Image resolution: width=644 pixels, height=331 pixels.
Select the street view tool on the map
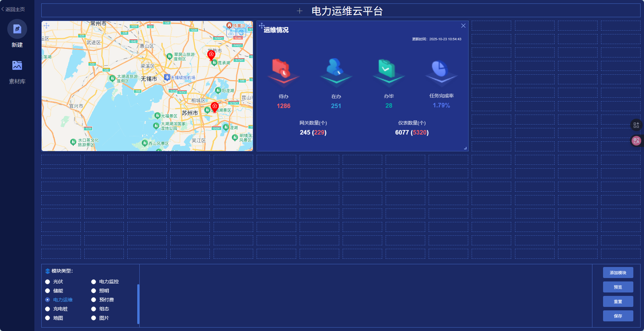[x=231, y=32]
